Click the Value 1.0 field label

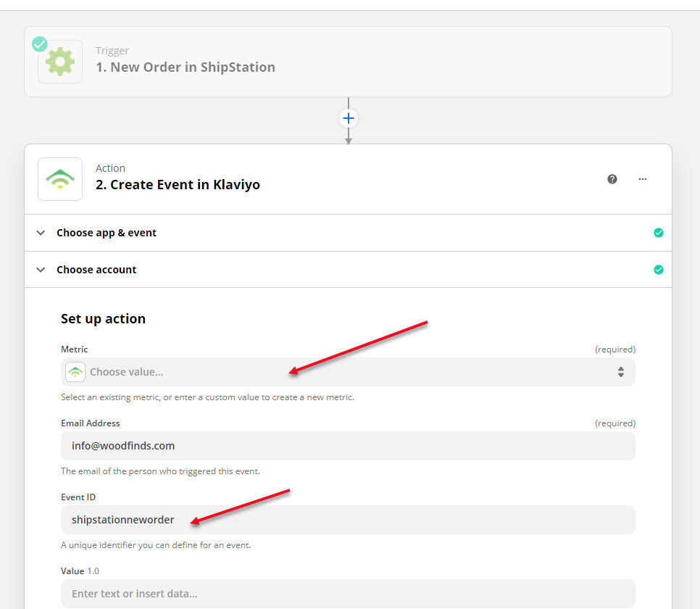[80, 571]
